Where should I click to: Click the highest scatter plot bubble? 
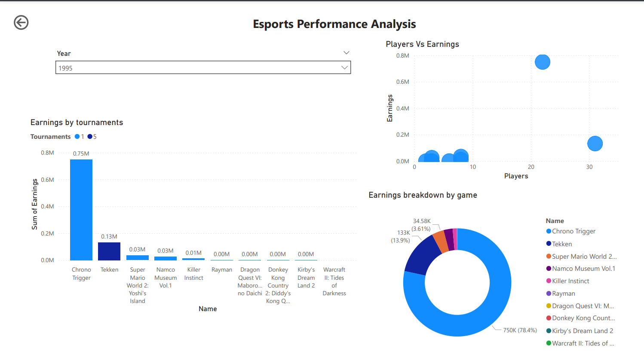coord(542,62)
